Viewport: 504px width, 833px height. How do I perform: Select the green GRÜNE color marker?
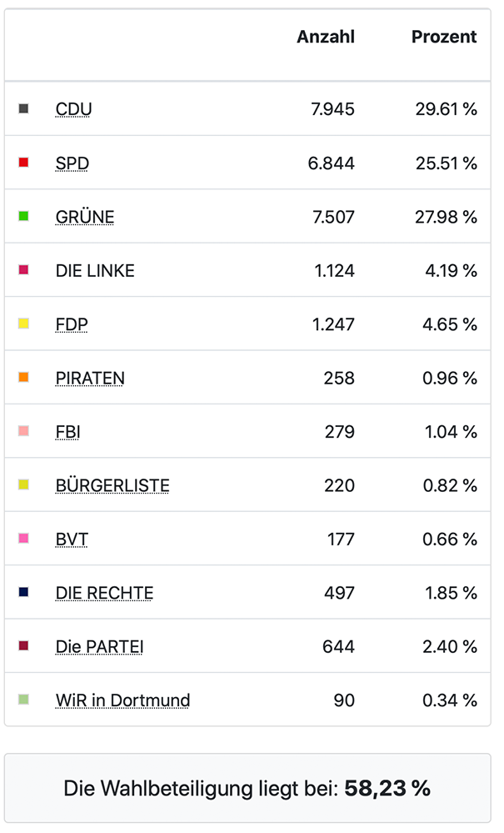coord(23,216)
